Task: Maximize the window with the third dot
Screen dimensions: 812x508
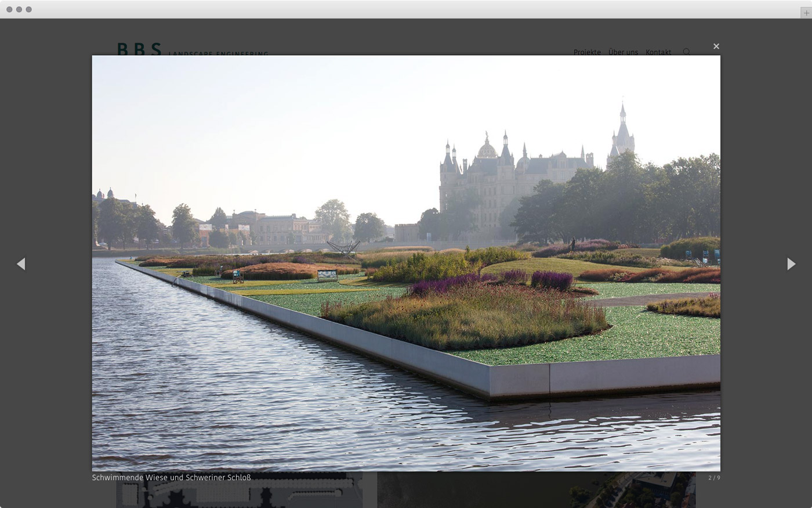Action: (29, 9)
